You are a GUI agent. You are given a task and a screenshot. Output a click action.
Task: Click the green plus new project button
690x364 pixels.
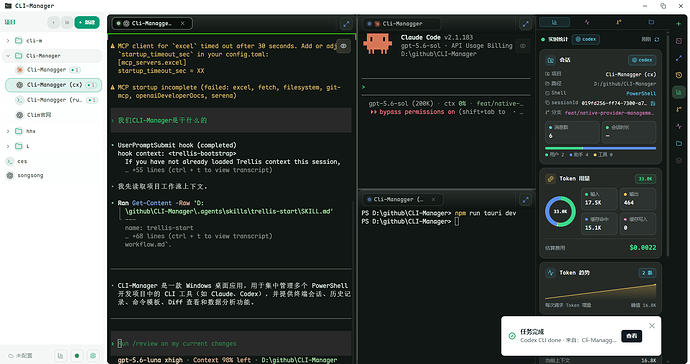point(87,22)
